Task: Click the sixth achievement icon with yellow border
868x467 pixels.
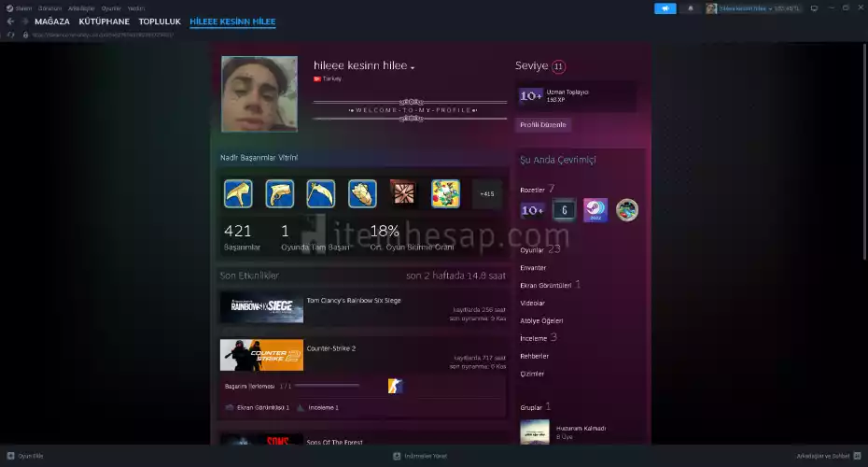Action: click(x=445, y=193)
